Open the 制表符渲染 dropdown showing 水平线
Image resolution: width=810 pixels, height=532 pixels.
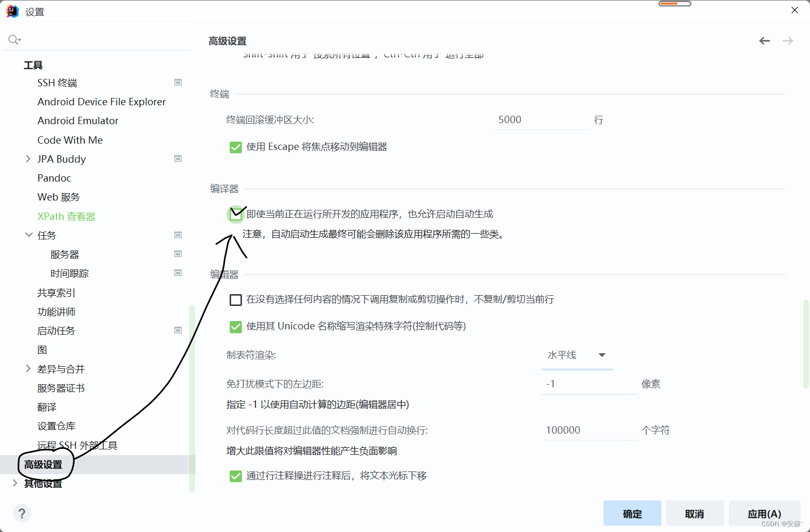[577, 355]
